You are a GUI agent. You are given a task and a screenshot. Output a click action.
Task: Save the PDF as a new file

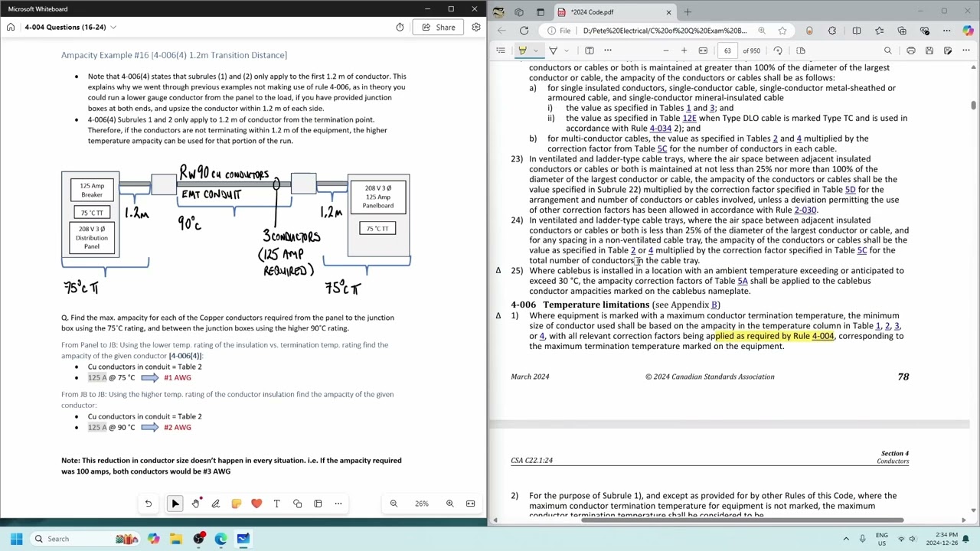[948, 51]
